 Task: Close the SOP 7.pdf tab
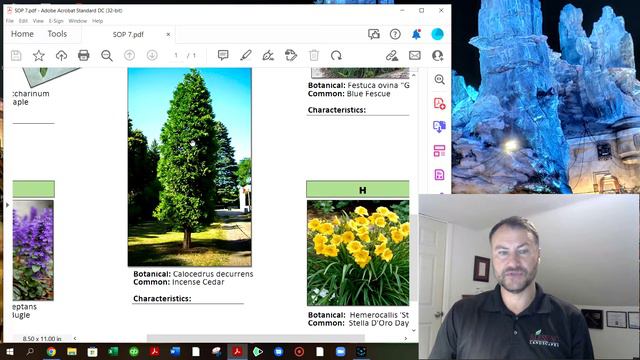pyautogui.click(x=168, y=35)
